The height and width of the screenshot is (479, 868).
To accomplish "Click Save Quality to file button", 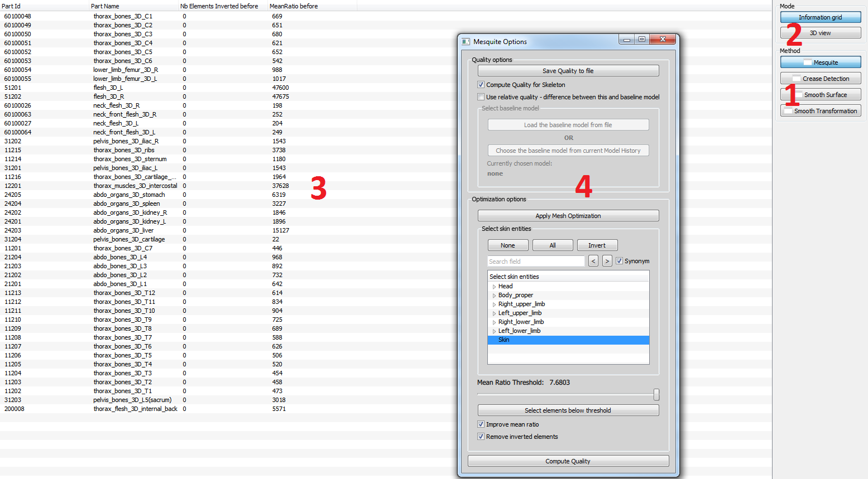I will click(568, 71).
